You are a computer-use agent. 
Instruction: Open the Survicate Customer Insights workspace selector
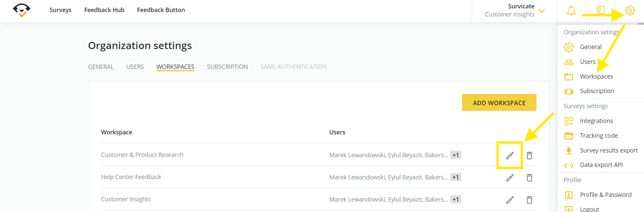(x=514, y=10)
